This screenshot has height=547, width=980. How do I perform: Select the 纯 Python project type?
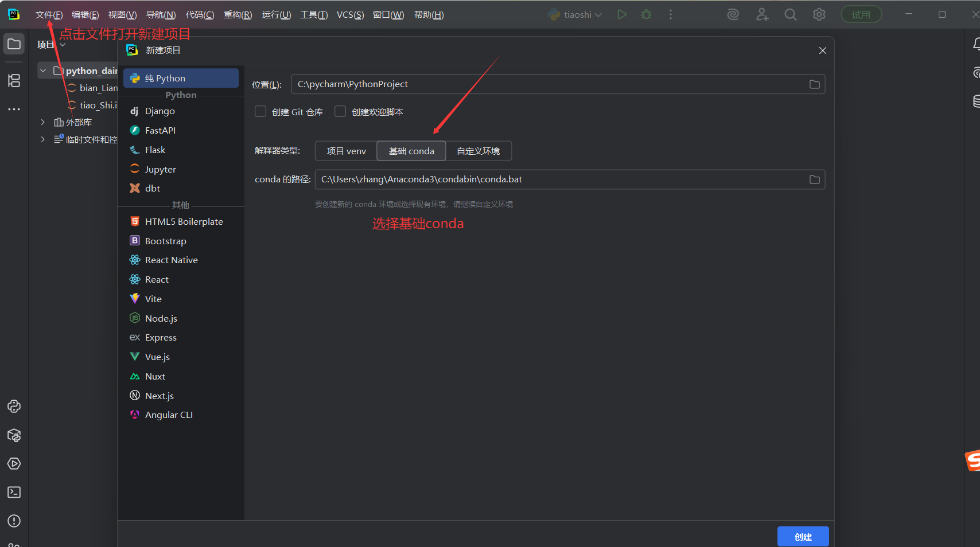[x=181, y=78]
